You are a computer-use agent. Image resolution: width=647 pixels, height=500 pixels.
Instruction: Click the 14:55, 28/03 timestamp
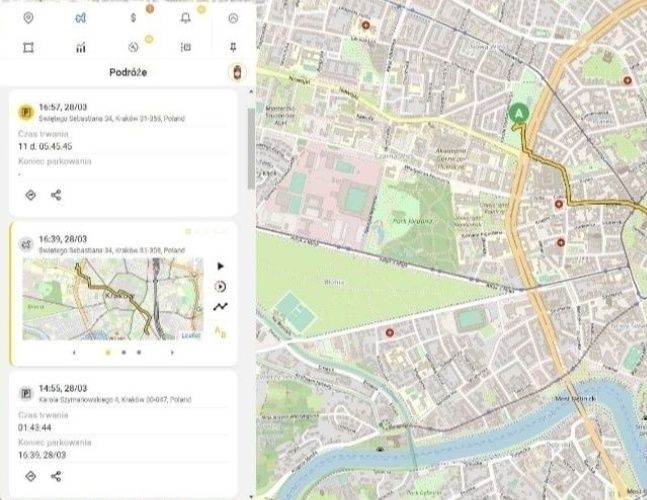point(63,388)
